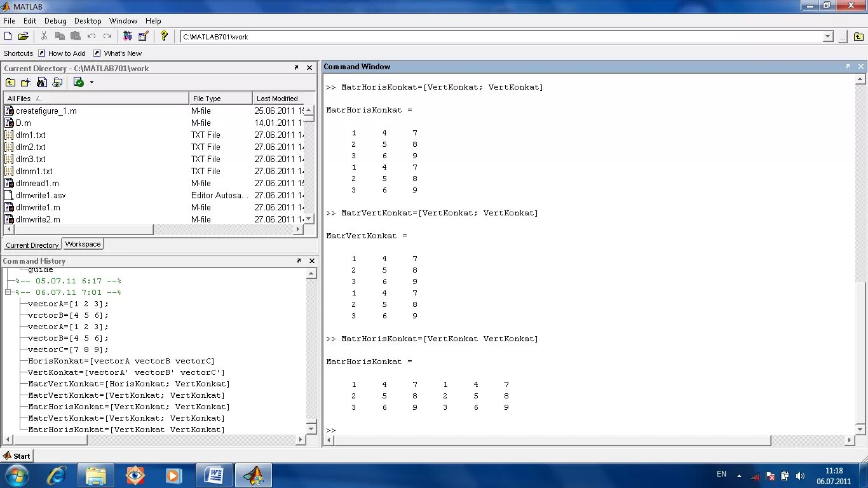Launch Simulink from the toolbar
This screenshot has width=868, height=488.
coord(128,36)
